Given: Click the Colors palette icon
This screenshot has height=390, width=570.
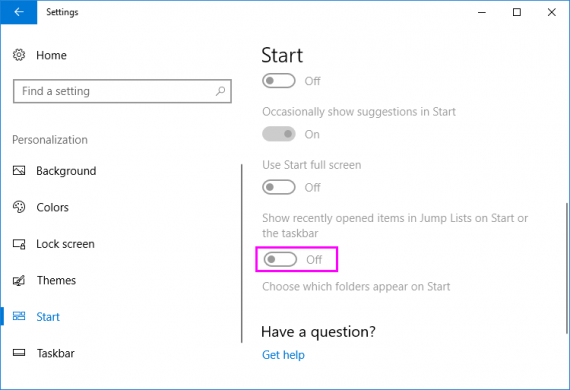Looking at the screenshot, I should [19, 207].
